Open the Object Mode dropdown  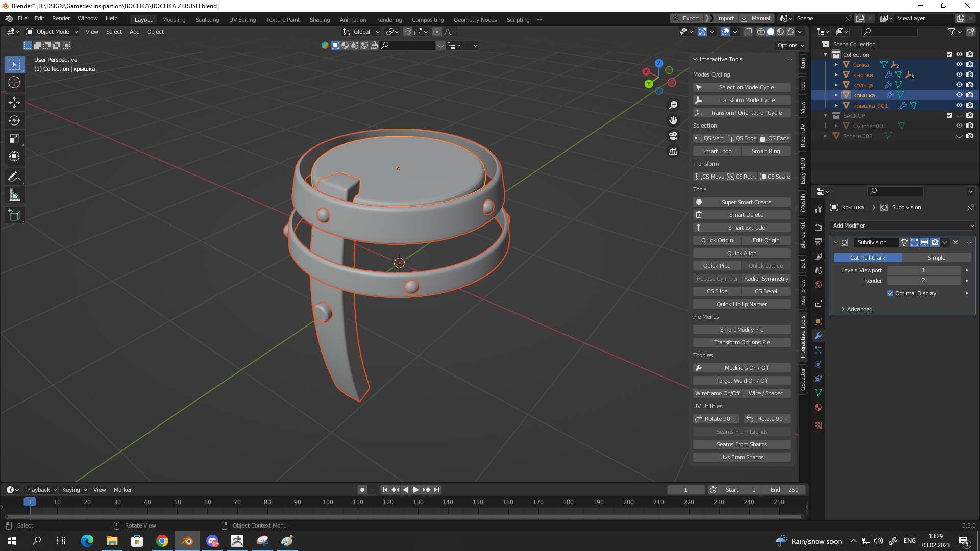(52, 32)
